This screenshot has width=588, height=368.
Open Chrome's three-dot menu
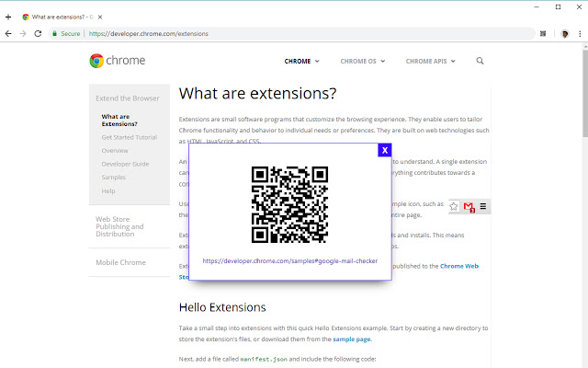pyautogui.click(x=580, y=34)
